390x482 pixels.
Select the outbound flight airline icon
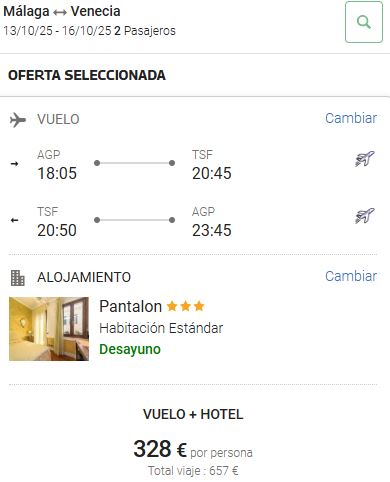pyautogui.click(x=365, y=159)
